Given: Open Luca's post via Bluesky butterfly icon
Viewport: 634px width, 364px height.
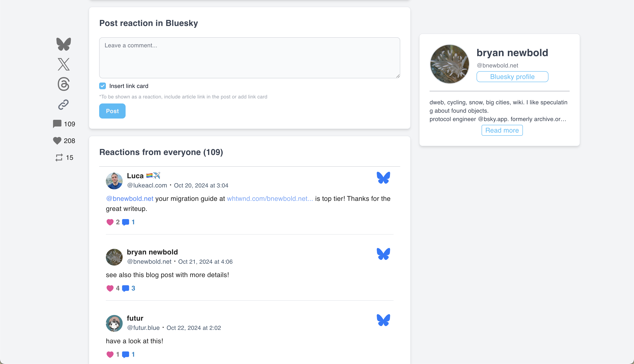Looking at the screenshot, I should click(x=383, y=178).
